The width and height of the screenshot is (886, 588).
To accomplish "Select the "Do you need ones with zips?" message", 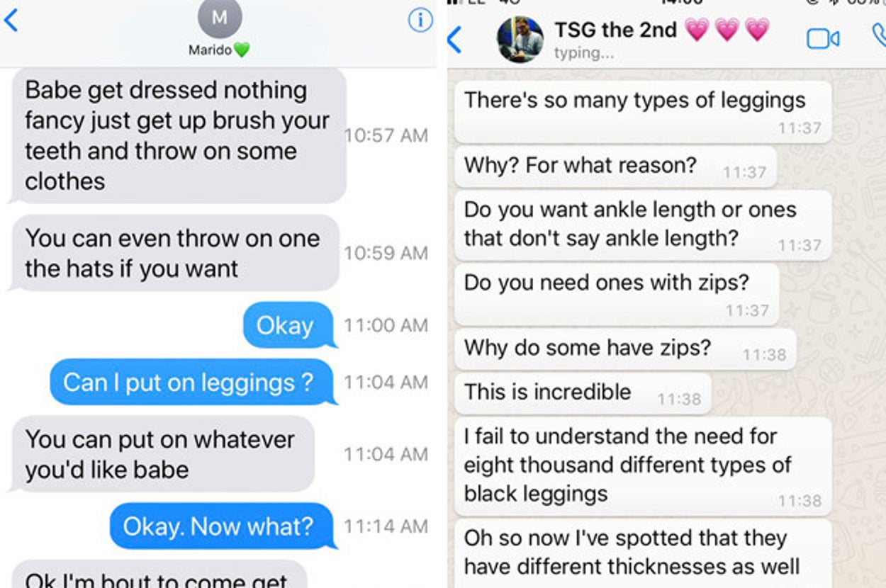I will 615,293.
